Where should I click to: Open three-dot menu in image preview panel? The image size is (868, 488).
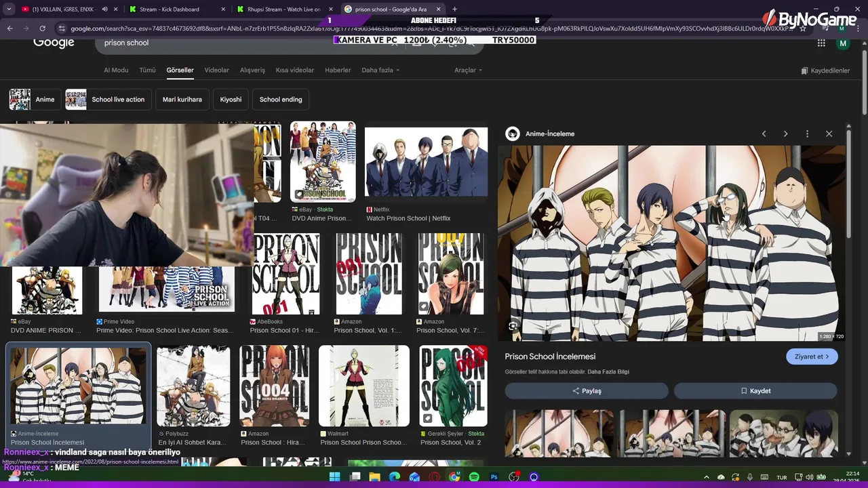(x=807, y=134)
